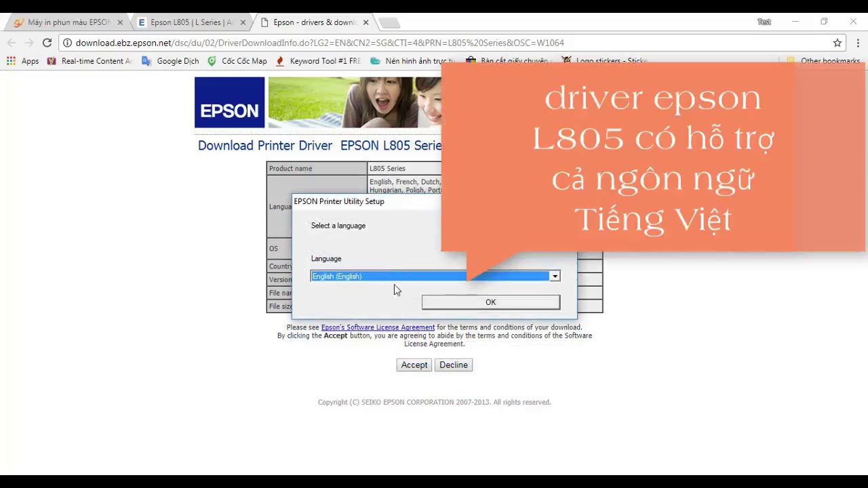This screenshot has height=488, width=868.
Task: View site information icon in address bar
Action: (x=67, y=43)
